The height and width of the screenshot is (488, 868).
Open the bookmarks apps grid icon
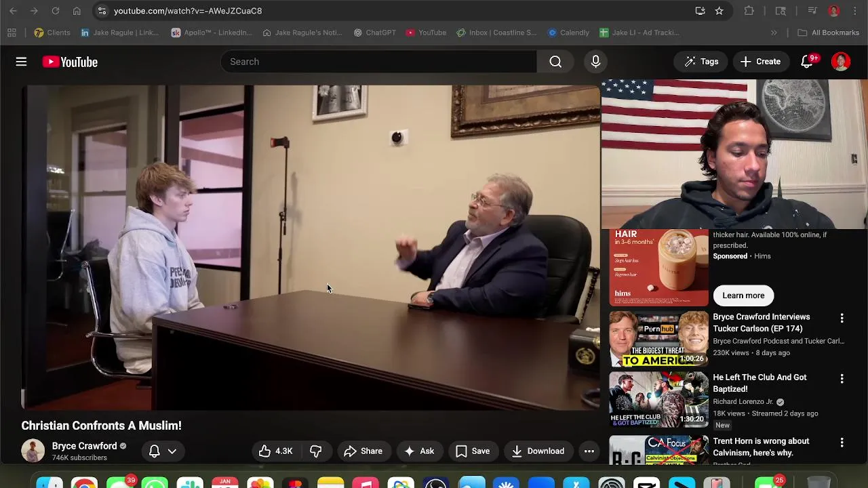pos(12,33)
